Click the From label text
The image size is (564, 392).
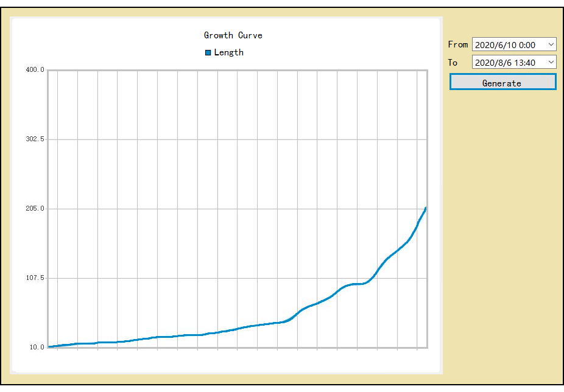click(x=457, y=44)
